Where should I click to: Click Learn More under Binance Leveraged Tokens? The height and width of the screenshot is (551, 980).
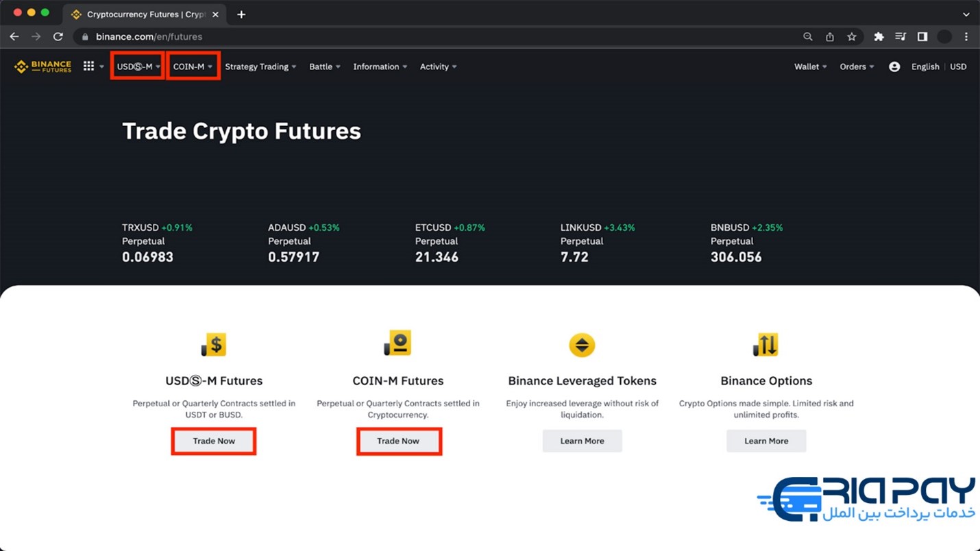pos(582,441)
